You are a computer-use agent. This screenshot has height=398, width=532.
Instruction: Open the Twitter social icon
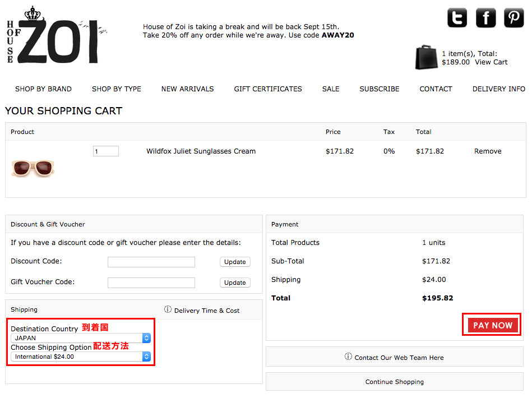coord(457,17)
